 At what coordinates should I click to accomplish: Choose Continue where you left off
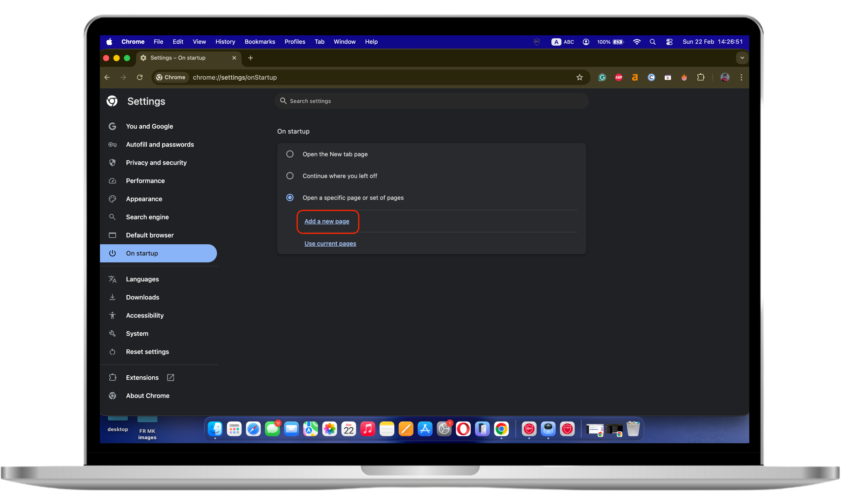click(x=290, y=176)
